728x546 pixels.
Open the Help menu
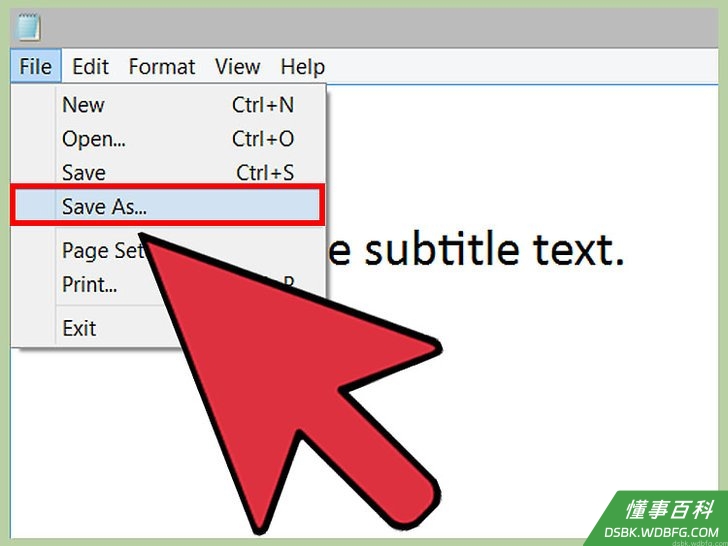(x=302, y=67)
